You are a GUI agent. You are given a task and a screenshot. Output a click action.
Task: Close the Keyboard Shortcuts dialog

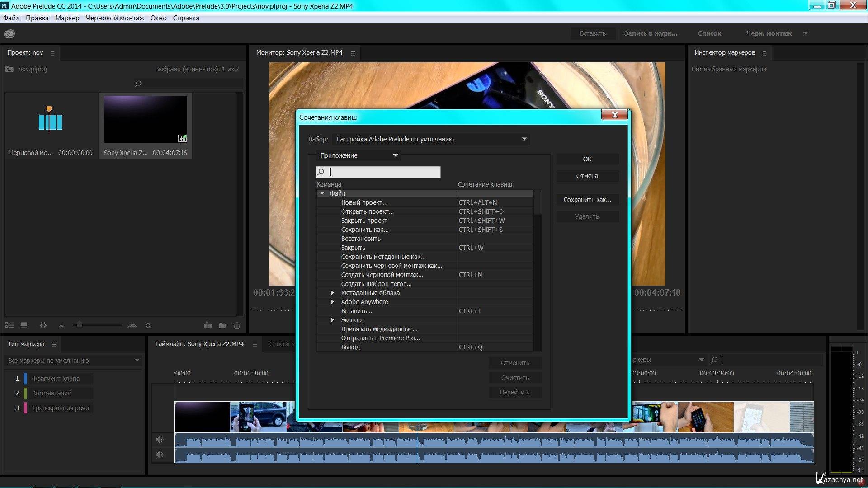614,115
